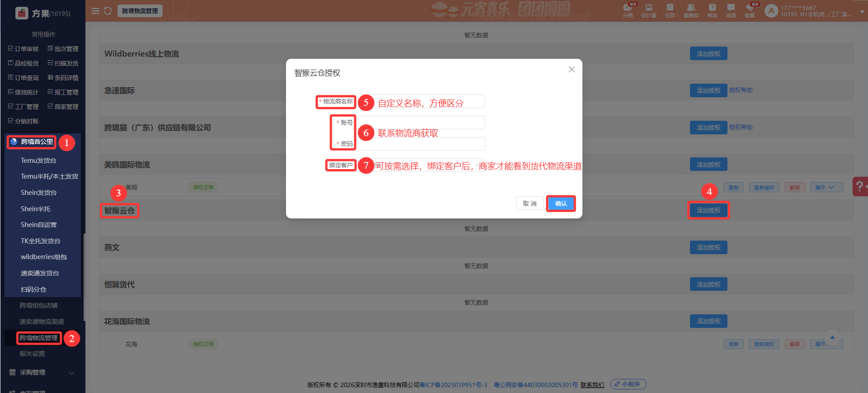Open the 任务 tasks icon
Screen dimensions: 868x393
coord(670,10)
